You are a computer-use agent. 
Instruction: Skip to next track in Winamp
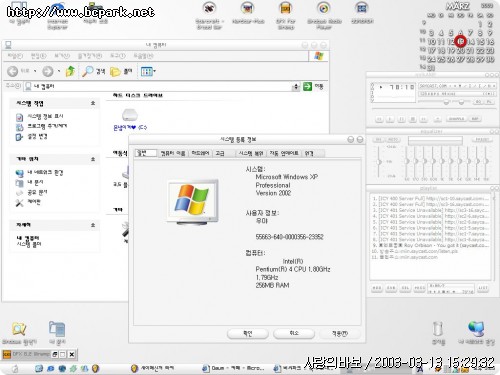pyautogui.click(x=424, y=119)
